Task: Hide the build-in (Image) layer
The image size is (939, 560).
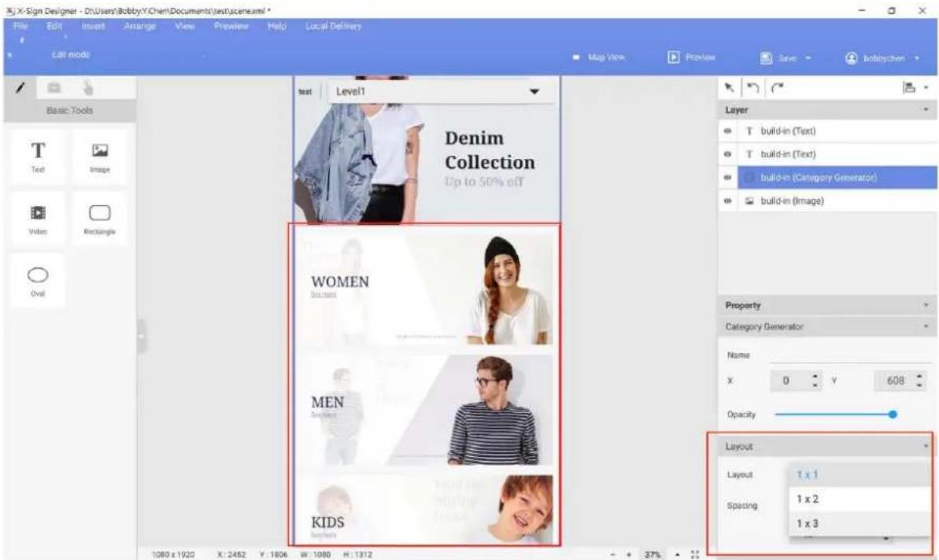Action: click(727, 201)
